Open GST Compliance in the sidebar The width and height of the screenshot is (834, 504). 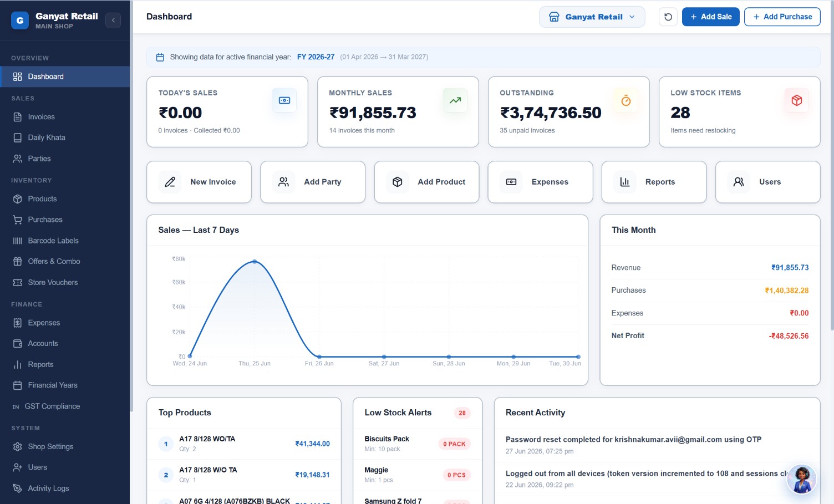65,406
